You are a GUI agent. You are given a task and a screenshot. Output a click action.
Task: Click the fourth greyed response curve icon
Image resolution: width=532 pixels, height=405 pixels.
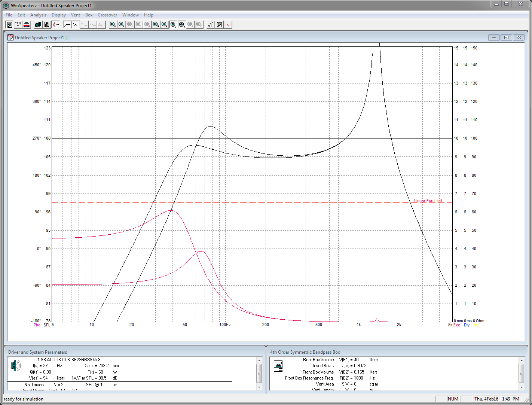[93, 25]
